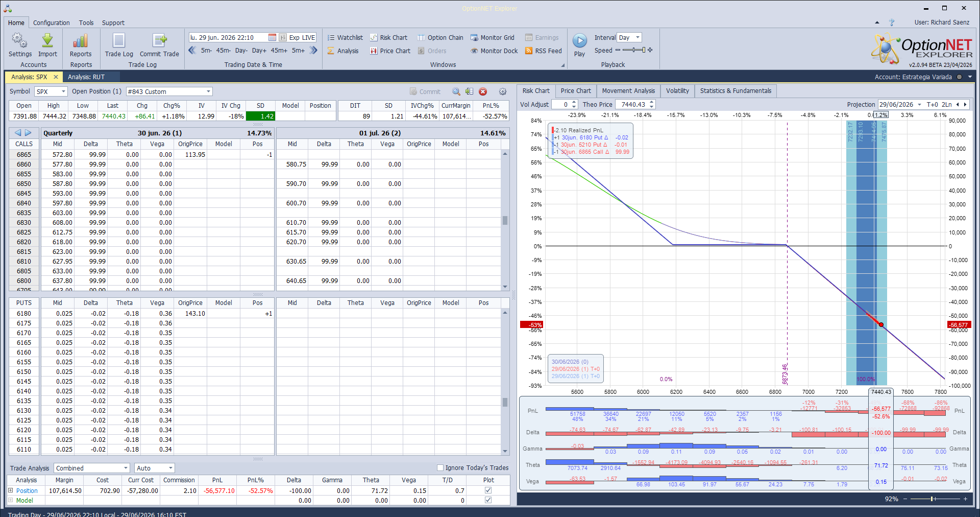Click the Commit Trade icon
This screenshot has width=980, height=517.
[x=159, y=41]
